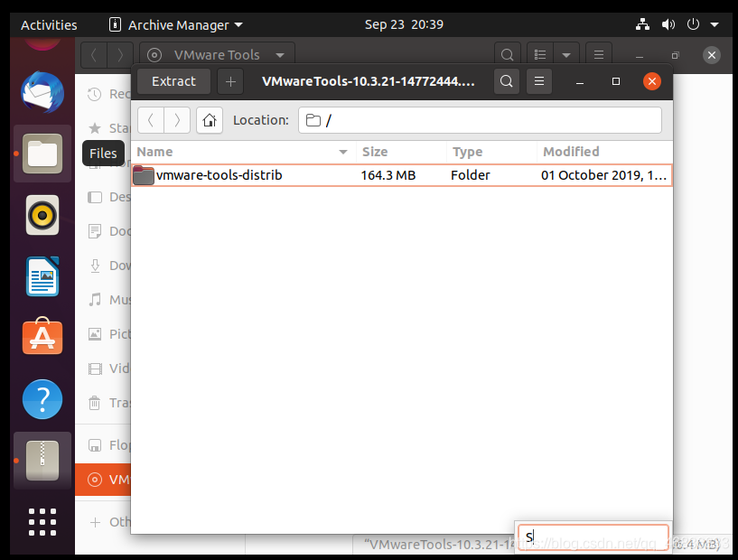The height and width of the screenshot is (560, 738).
Task: Maximize the Archive Manager window
Action: pyautogui.click(x=616, y=81)
